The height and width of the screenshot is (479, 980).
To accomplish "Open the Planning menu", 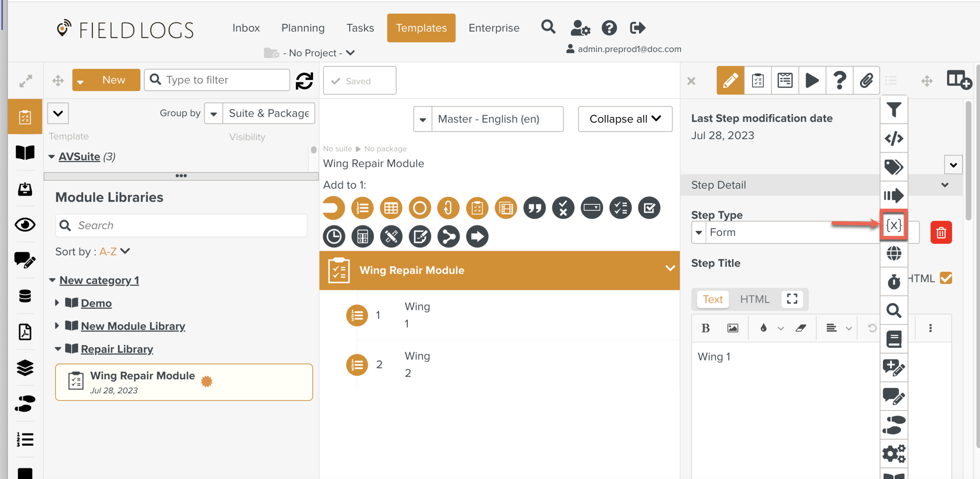I will click(x=303, y=28).
